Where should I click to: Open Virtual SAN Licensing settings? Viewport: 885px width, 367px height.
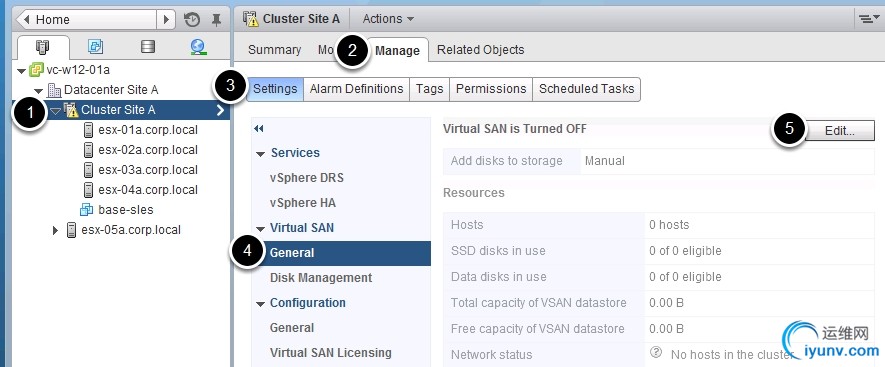click(331, 352)
